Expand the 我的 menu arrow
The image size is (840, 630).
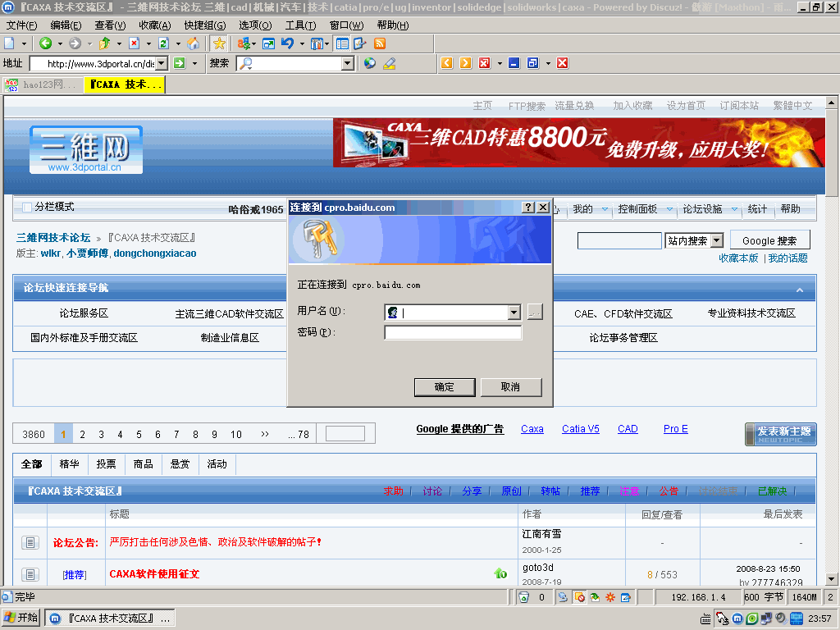click(x=605, y=209)
